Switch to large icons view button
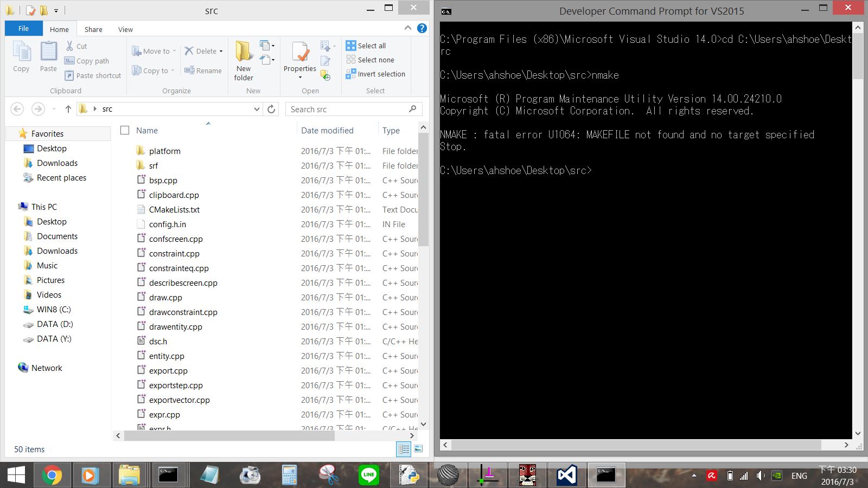This screenshot has height=488, width=868. click(x=418, y=448)
